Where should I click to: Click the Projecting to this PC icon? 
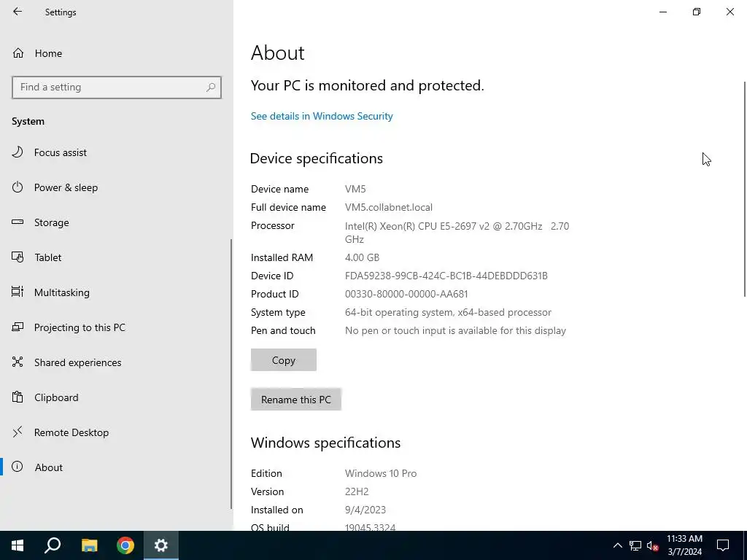(x=18, y=327)
